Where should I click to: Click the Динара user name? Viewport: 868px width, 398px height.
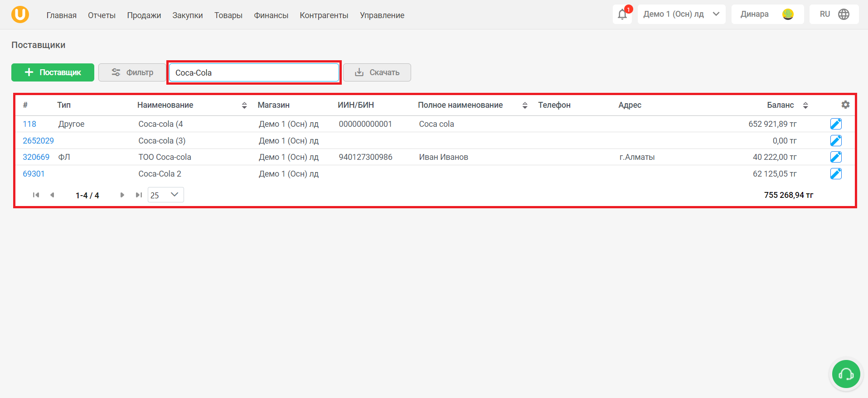point(754,14)
